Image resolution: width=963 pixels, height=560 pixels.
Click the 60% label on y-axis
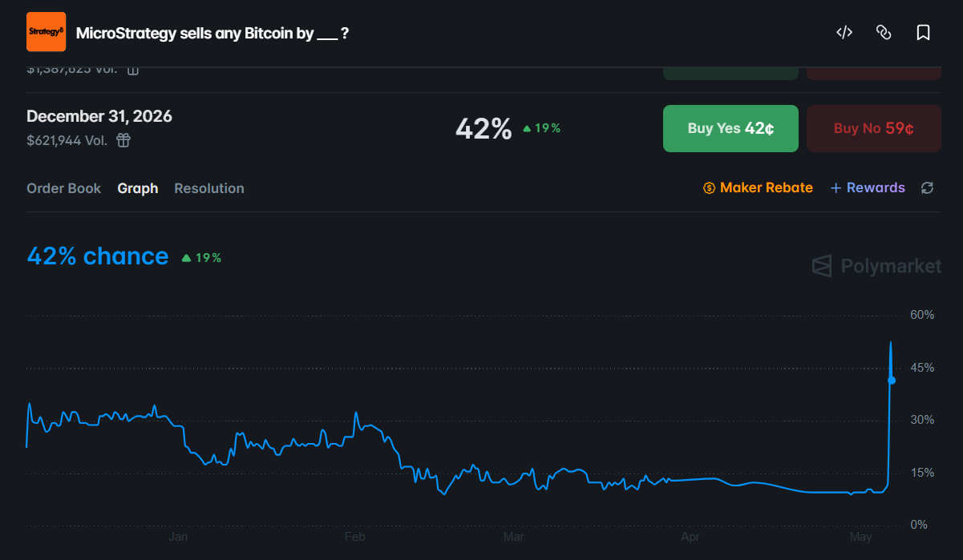pos(922,315)
